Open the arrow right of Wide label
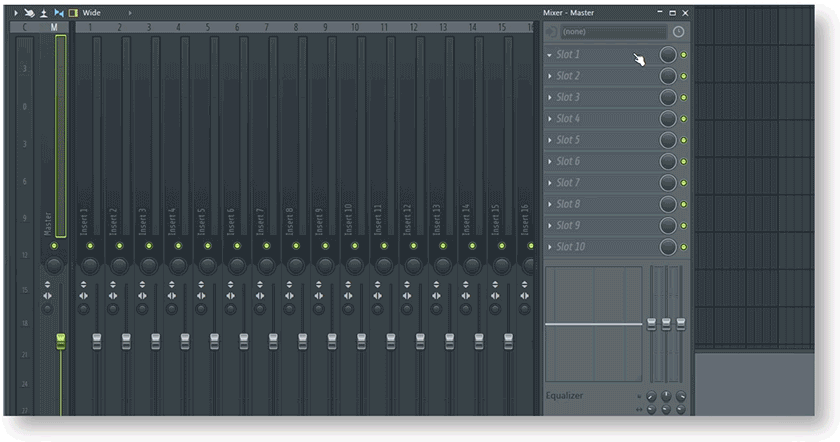This screenshot has height=442, width=840. (130, 13)
